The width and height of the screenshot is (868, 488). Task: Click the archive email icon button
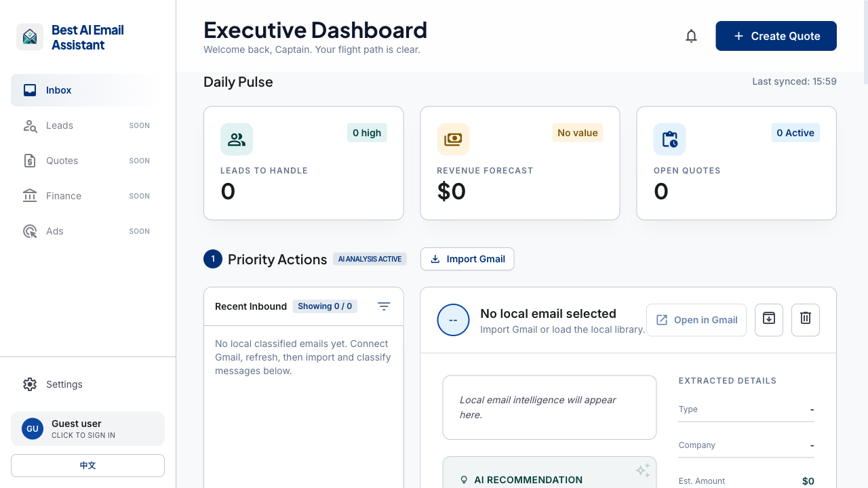pos(769,320)
